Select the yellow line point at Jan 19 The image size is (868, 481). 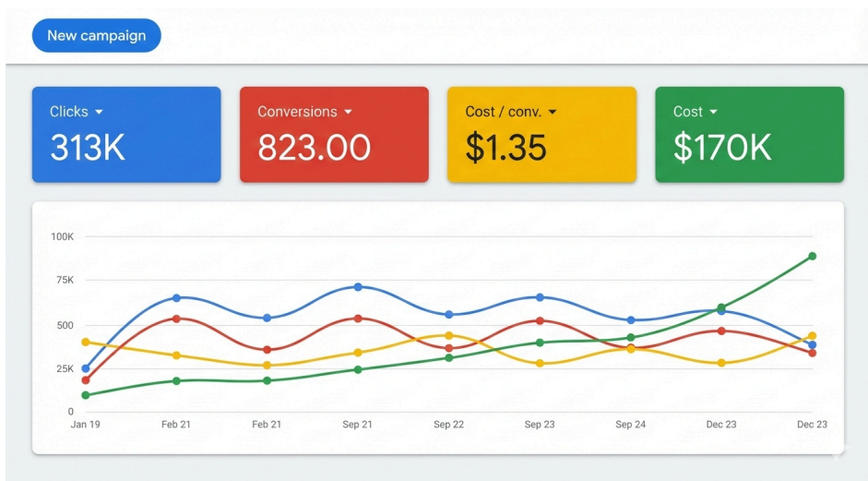tap(86, 343)
